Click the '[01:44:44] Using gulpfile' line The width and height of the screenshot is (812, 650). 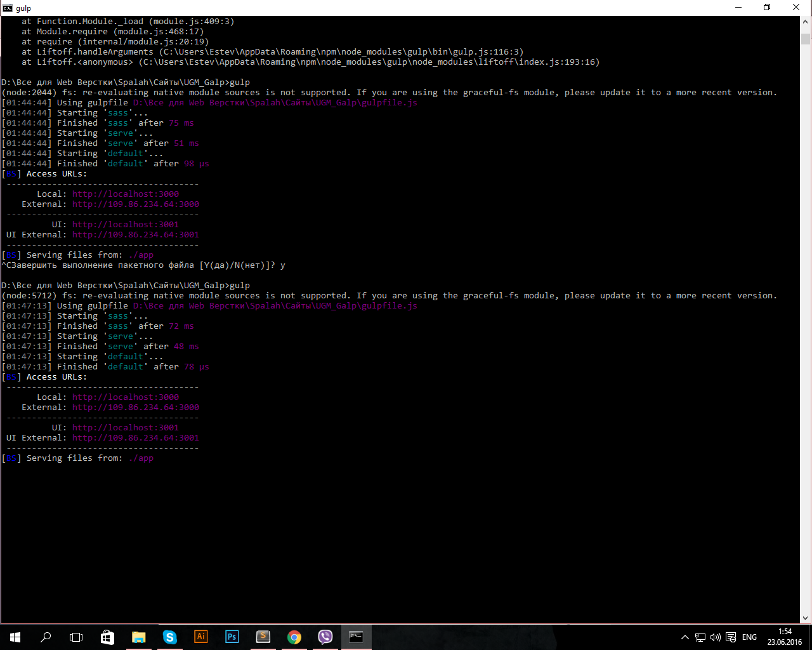209,103
